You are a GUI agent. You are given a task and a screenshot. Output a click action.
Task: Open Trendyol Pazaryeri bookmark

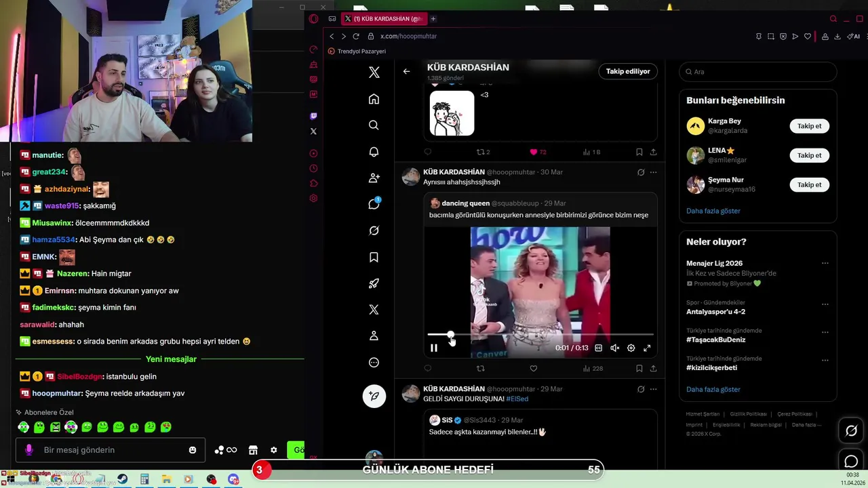tap(357, 52)
